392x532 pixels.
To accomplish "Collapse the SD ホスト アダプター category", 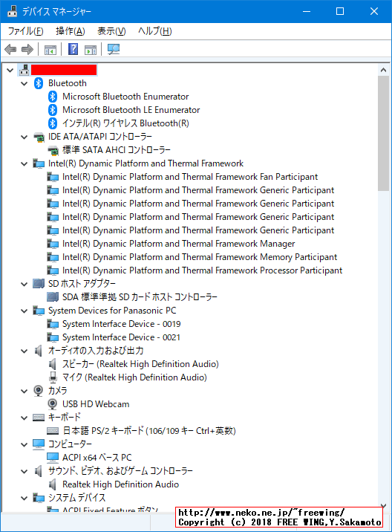I will coord(24,284).
